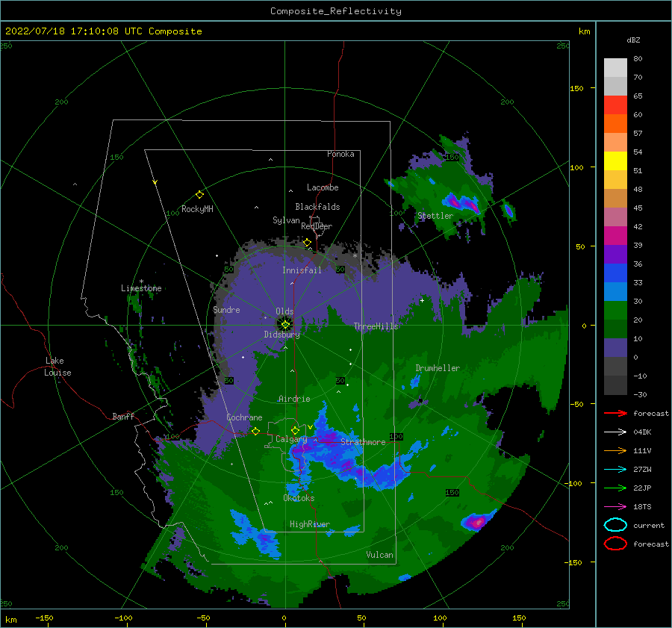This screenshot has width=672, height=628.
Task: Click the Cochrane town label
Action: [x=244, y=417]
